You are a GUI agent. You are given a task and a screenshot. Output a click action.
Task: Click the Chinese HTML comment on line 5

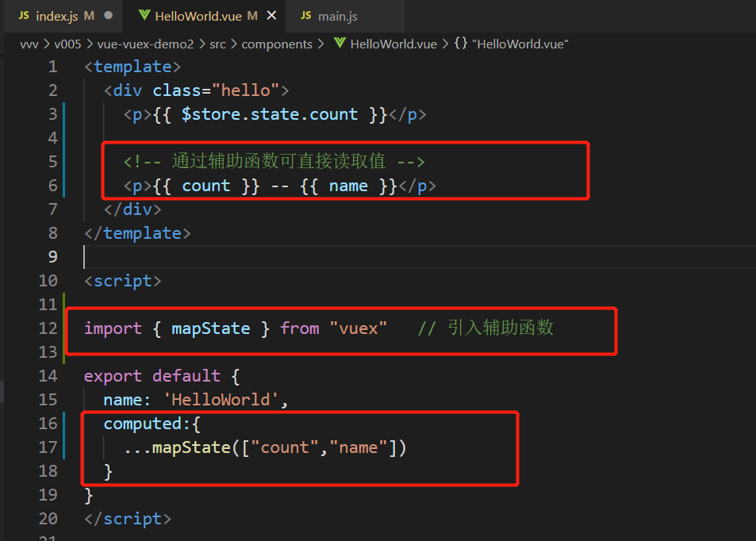pos(274,162)
